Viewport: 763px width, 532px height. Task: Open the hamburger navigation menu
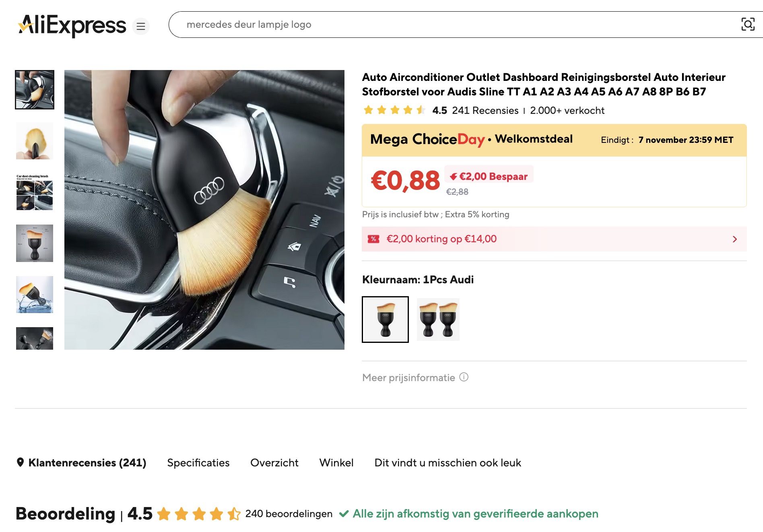click(140, 27)
